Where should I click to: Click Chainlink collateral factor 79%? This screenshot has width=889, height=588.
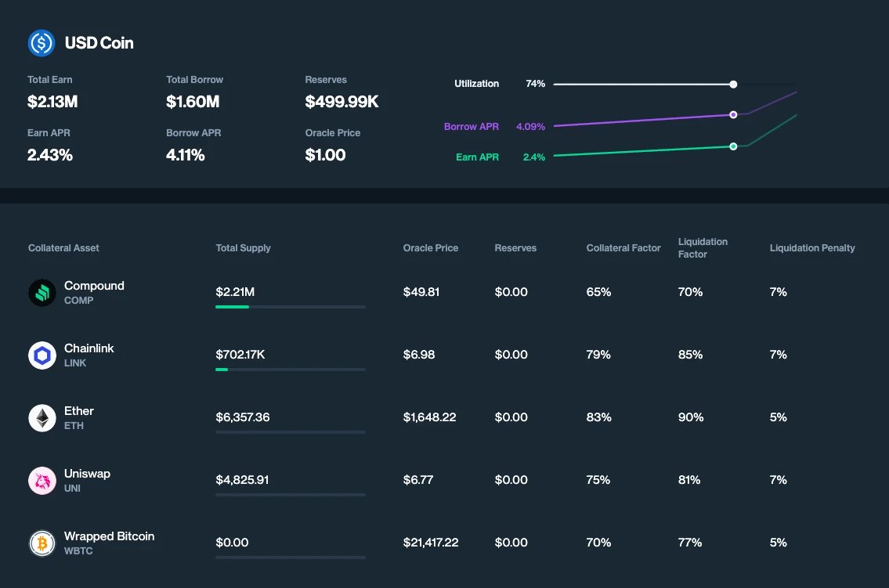[598, 355]
